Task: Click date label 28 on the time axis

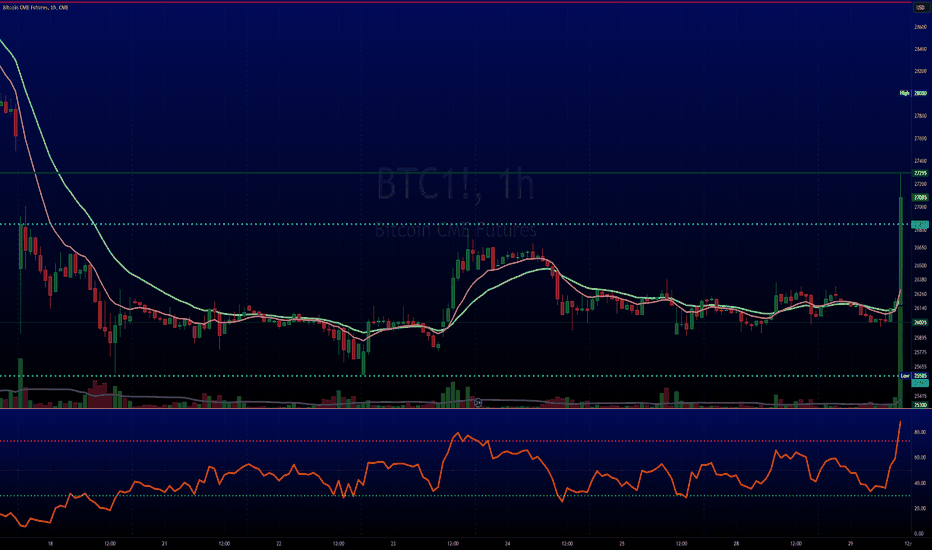Action: pos(736,543)
